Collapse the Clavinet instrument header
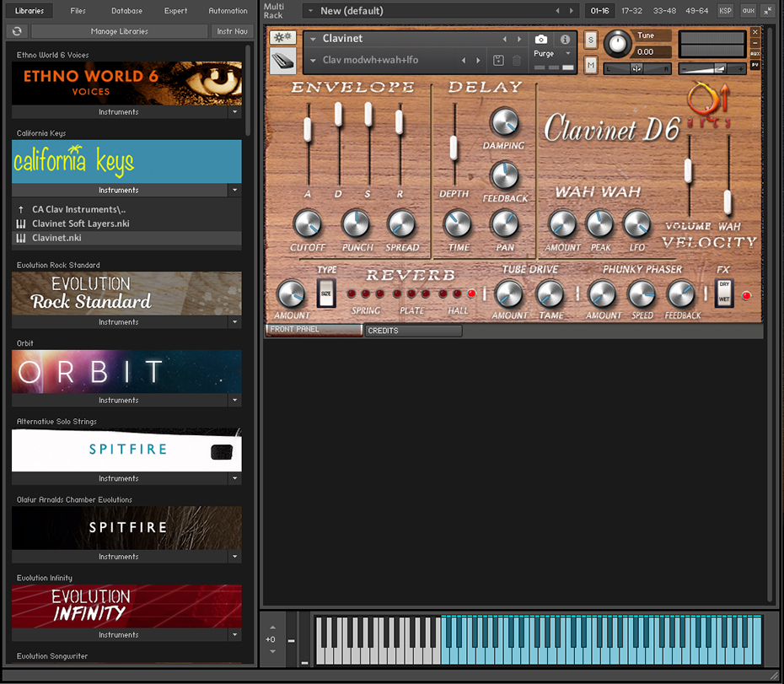The width and height of the screenshot is (784, 684). (x=755, y=43)
